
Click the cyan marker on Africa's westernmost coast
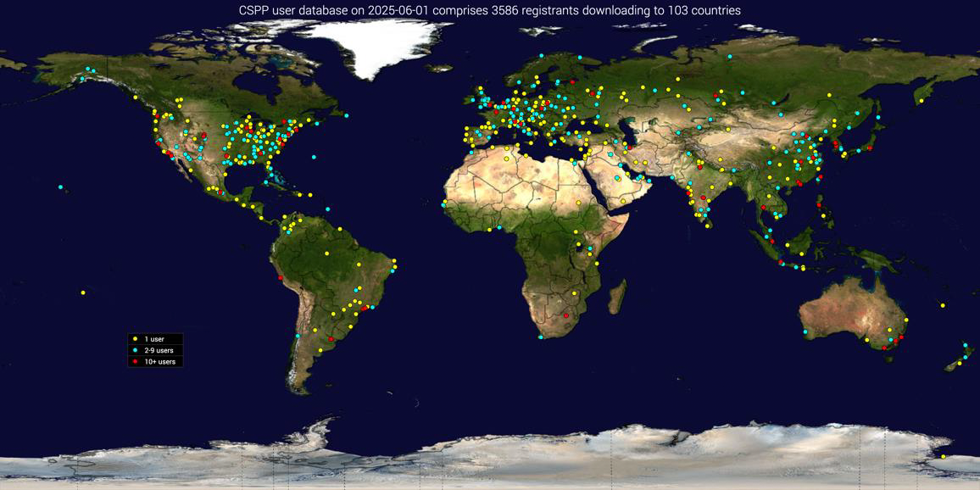click(443, 203)
